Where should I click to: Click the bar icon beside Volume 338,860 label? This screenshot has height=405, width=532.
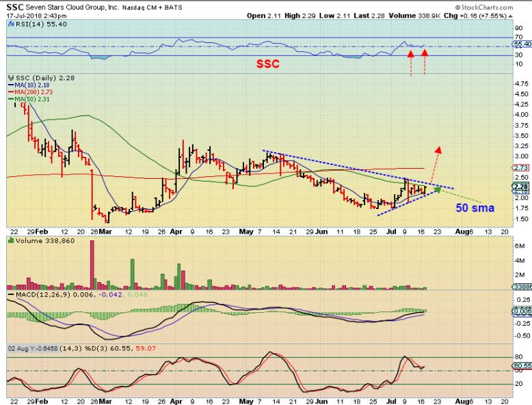(x=11, y=240)
